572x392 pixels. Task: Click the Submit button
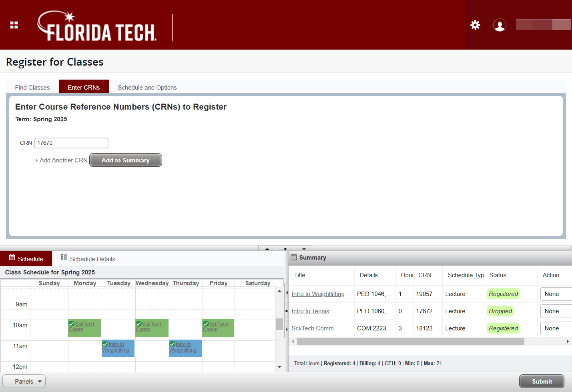click(x=542, y=382)
